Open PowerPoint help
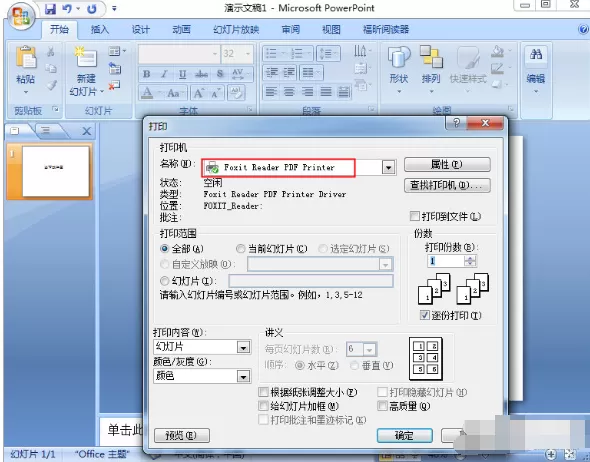 point(583,29)
